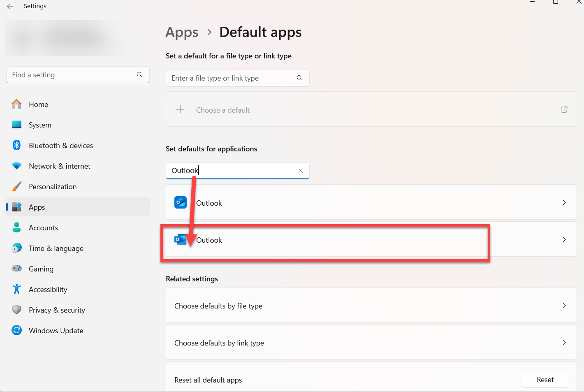
Task: Open Home settings page
Action: (x=78, y=104)
